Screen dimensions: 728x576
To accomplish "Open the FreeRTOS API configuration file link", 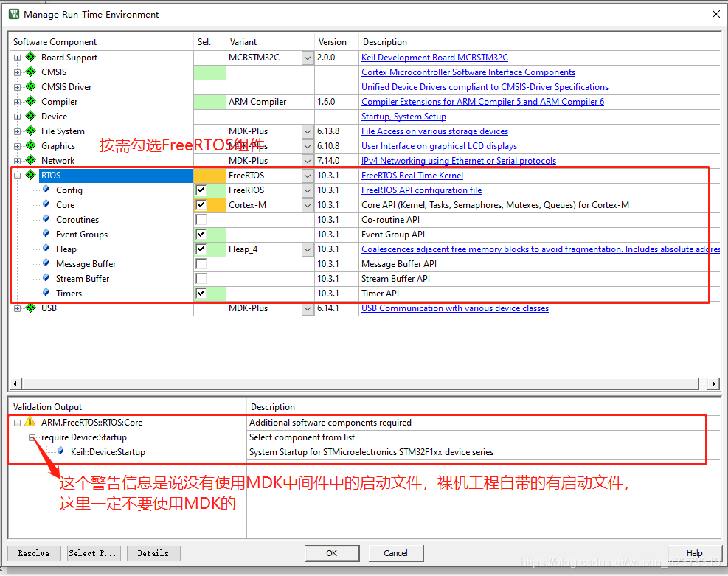I will pos(422,190).
